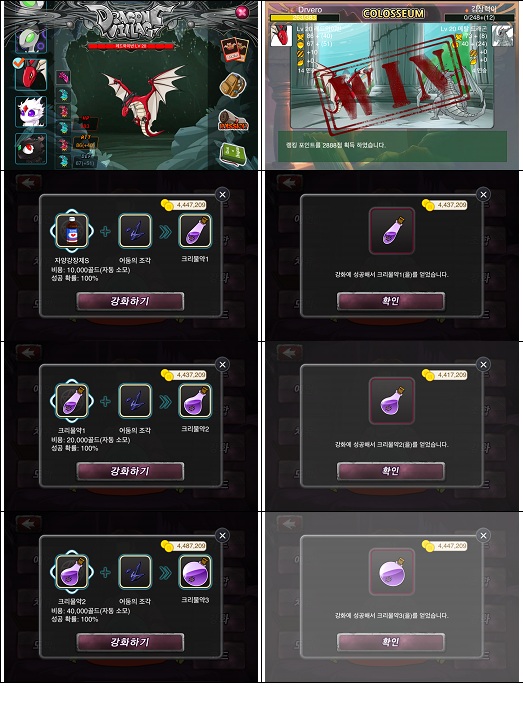Open the green book icon
This screenshot has width=523, height=713.
tap(234, 155)
